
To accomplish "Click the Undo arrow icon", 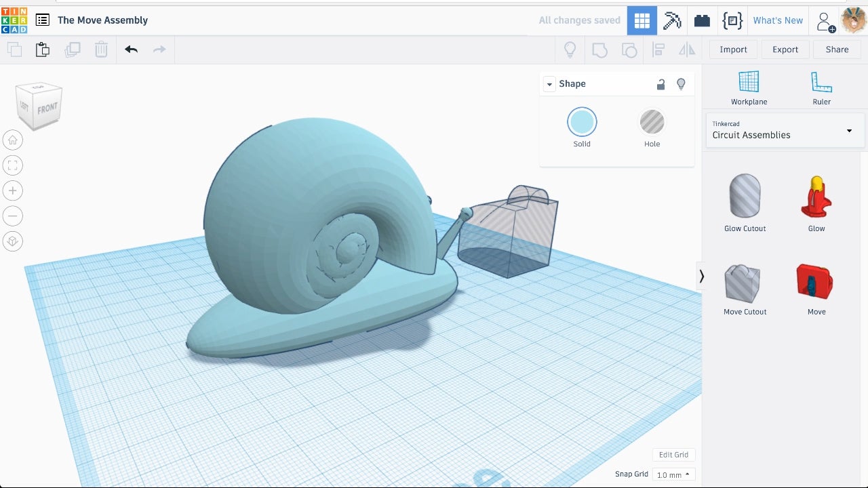I will point(131,49).
